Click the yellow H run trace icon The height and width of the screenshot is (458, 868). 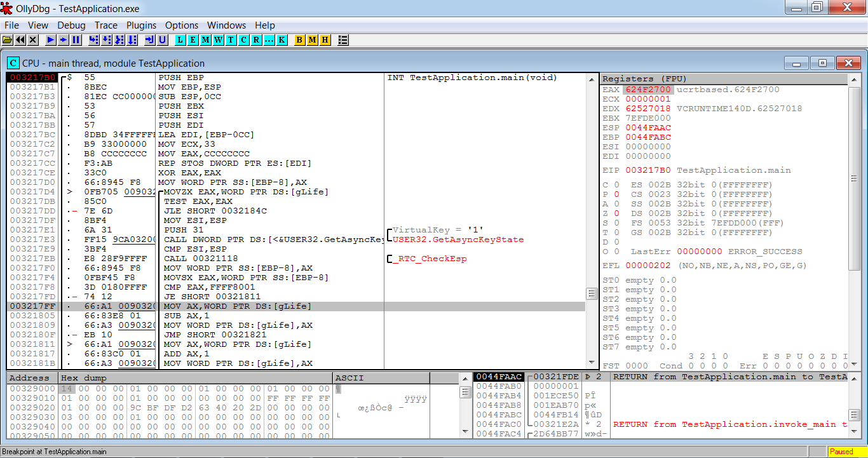(325, 40)
